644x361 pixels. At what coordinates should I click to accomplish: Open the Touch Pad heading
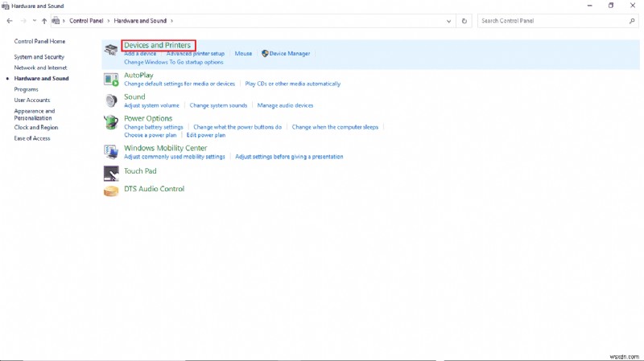140,171
